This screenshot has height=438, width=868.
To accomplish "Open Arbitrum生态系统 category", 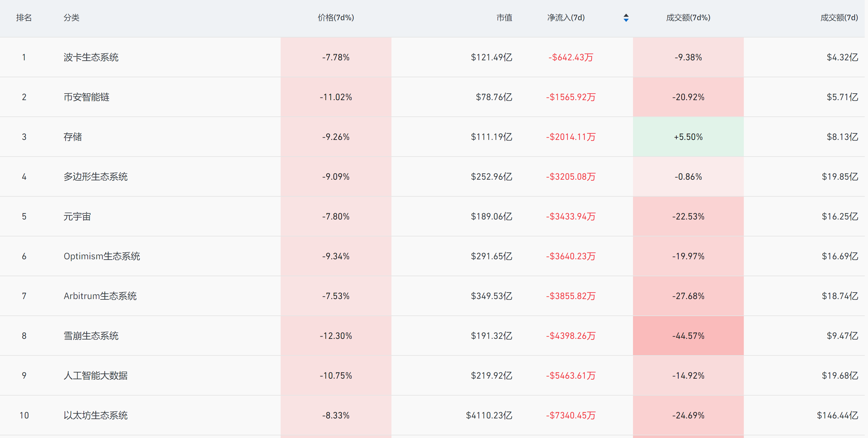I will (100, 296).
